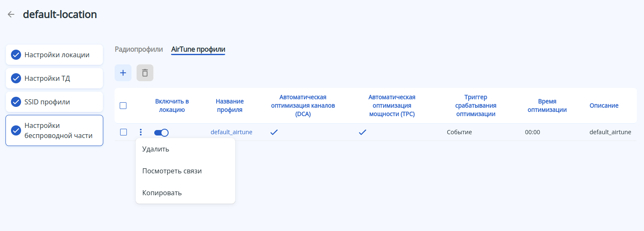
Task: Choose Копировать from the context menu
Action: [162, 193]
